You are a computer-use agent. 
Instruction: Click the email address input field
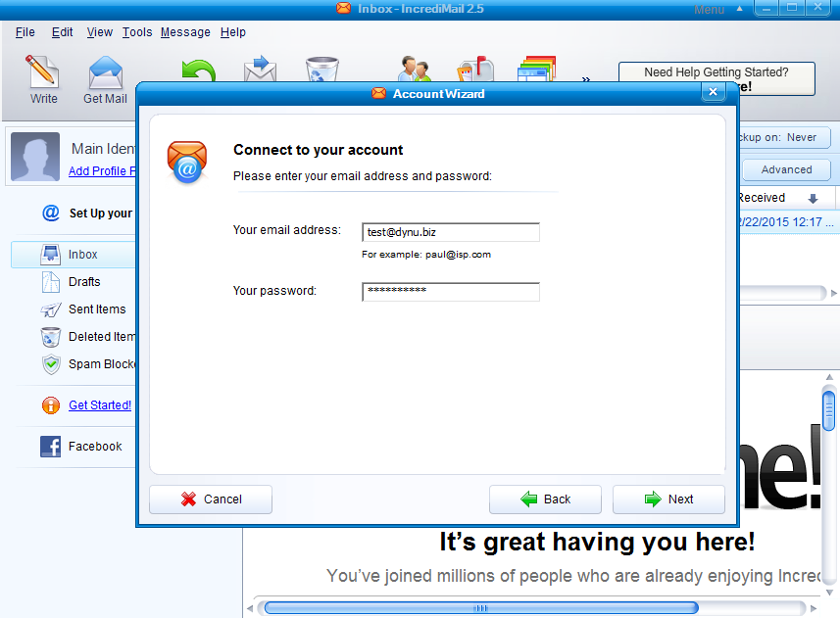(451, 232)
